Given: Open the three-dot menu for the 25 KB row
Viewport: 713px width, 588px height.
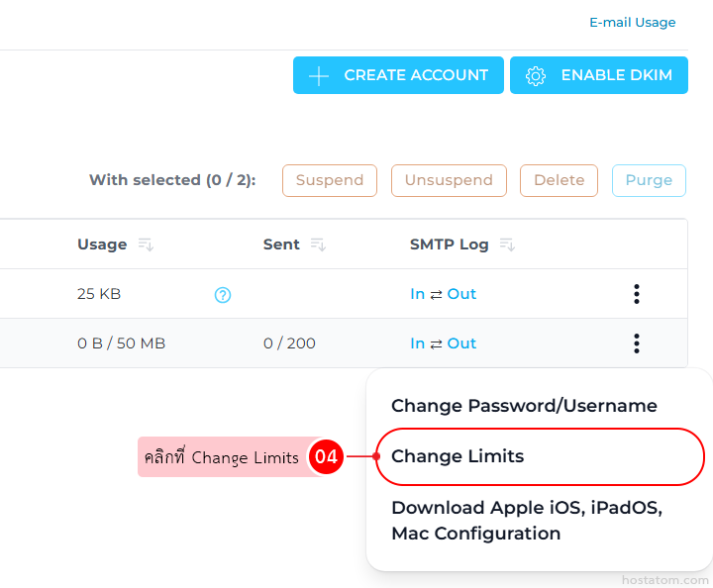Looking at the screenshot, I should [x=637, y=294].
